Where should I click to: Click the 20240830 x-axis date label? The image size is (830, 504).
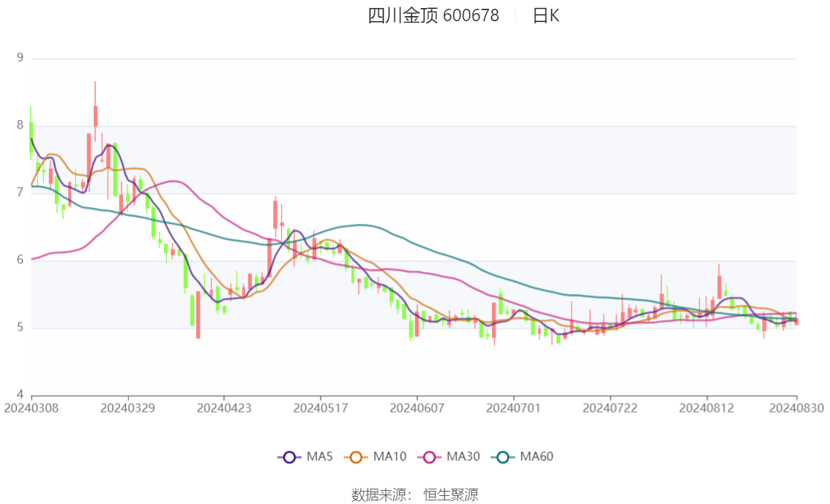[796, 408]
